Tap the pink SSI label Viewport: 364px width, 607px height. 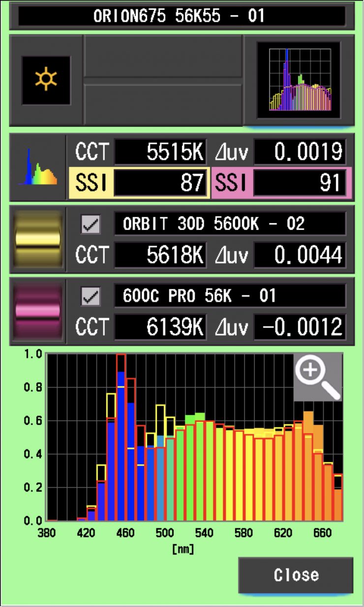(232, 183)
